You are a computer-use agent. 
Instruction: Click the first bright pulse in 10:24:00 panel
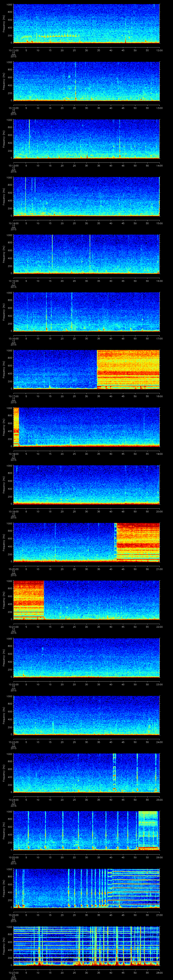[x=114, y=772]
